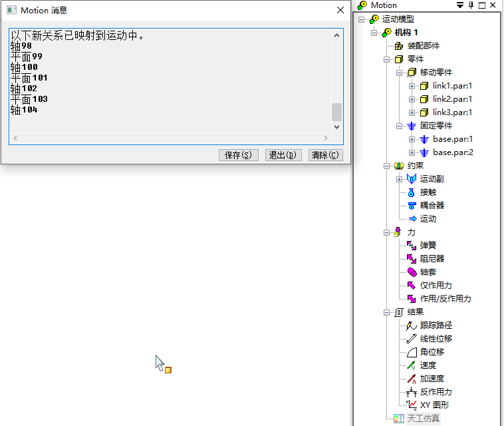Click the 运动模型 root icon

click(x=374, y=19)
